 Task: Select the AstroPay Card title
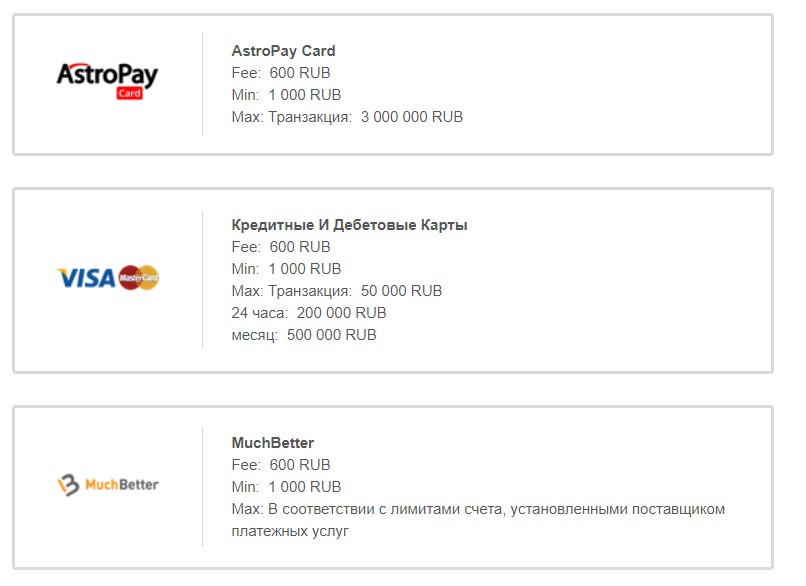[x=283, y=51]
